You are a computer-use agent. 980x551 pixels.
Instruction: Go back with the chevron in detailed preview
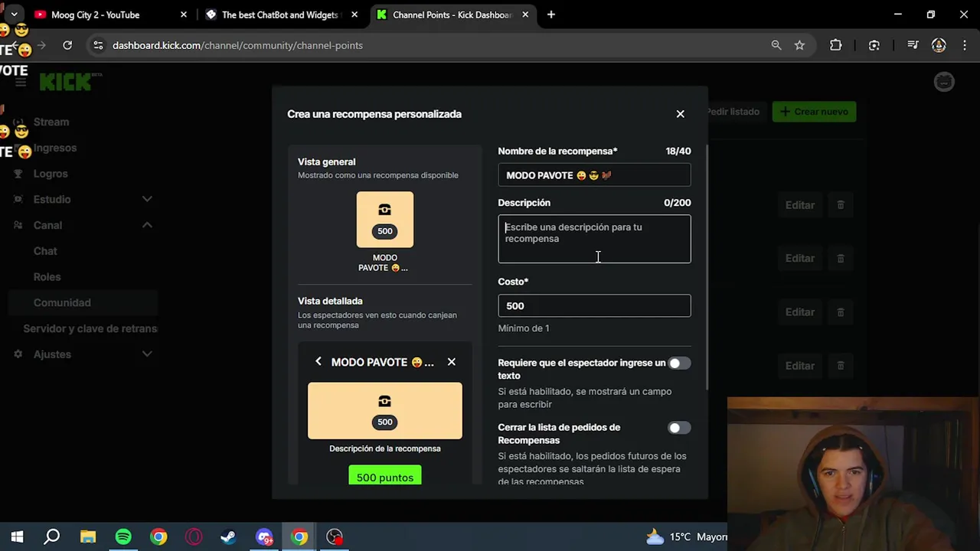pos(318,362)
